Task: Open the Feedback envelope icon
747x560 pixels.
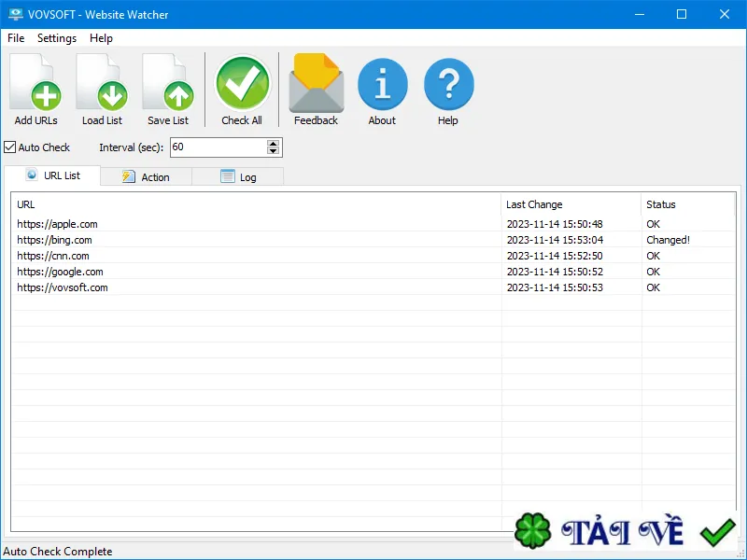Action: (x=317, y=83)
